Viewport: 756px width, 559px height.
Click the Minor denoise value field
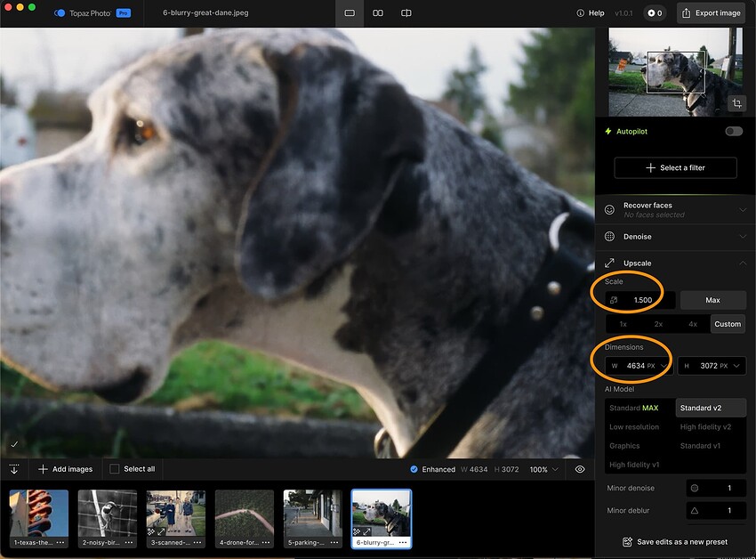[x=716, y=488]
